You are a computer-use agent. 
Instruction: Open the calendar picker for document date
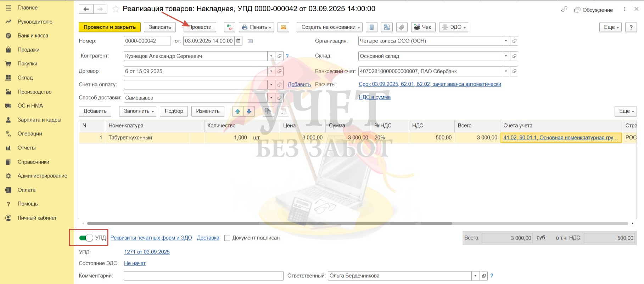pyautogui.click(x=239, y=41)
